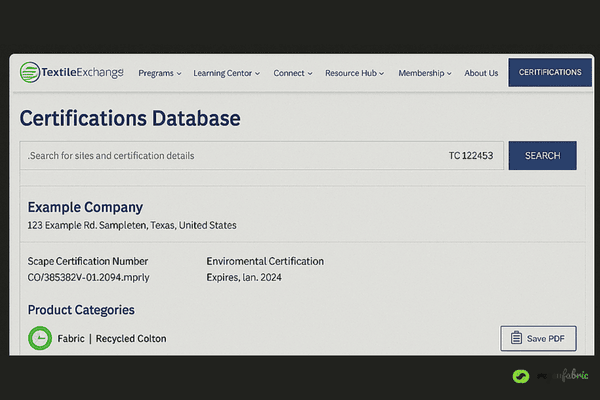The image size is (600, 400).
Task: Click the SEARCH button
Action: 542,155
